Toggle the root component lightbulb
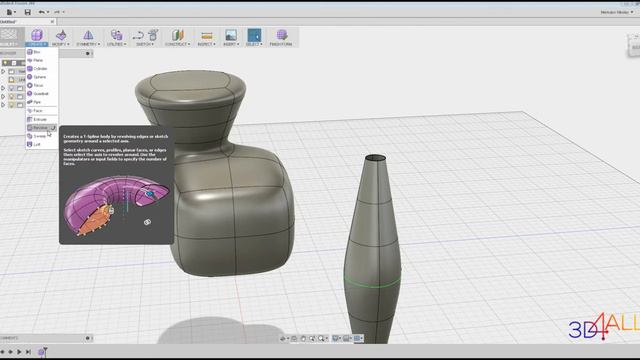 (5, 63)
